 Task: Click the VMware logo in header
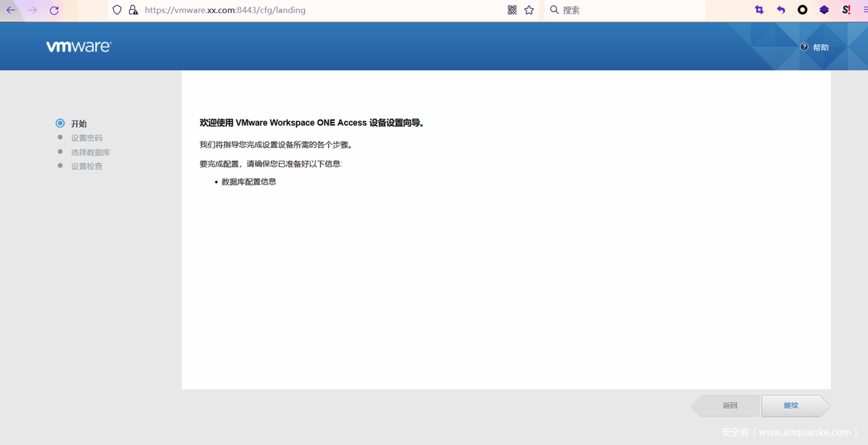[x=79, y=46]
